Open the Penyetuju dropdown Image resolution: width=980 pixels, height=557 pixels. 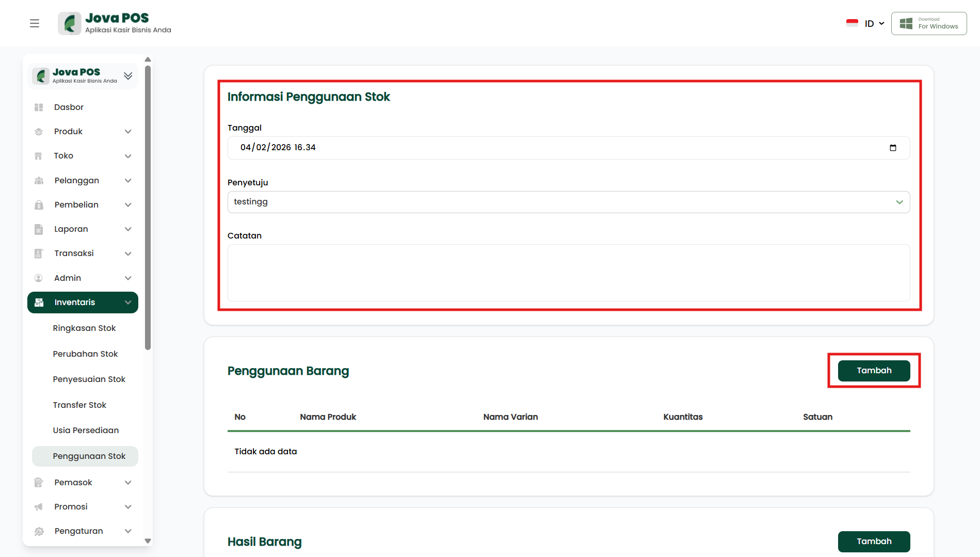coord(568,202)
